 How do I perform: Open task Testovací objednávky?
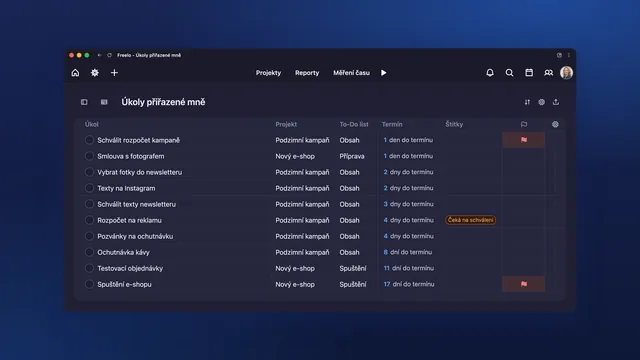pos(130,268)
